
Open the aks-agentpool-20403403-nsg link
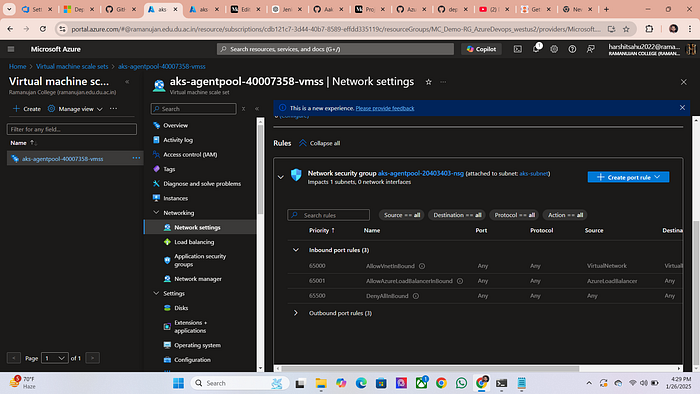click(x=421, y=173)
